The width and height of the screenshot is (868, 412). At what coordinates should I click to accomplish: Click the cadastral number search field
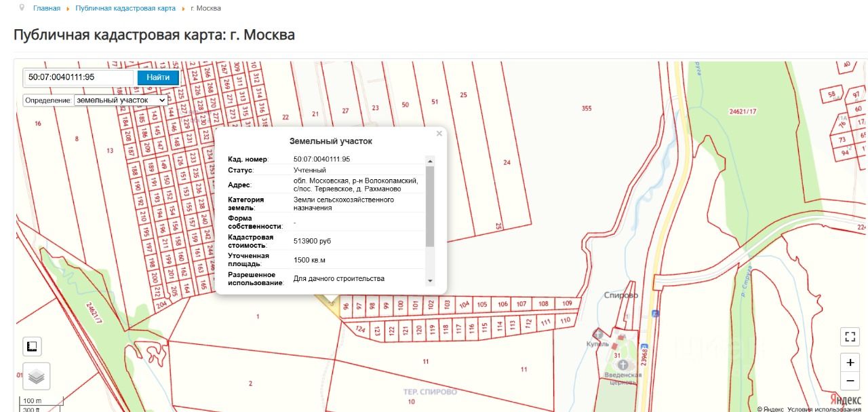[79, 77]
